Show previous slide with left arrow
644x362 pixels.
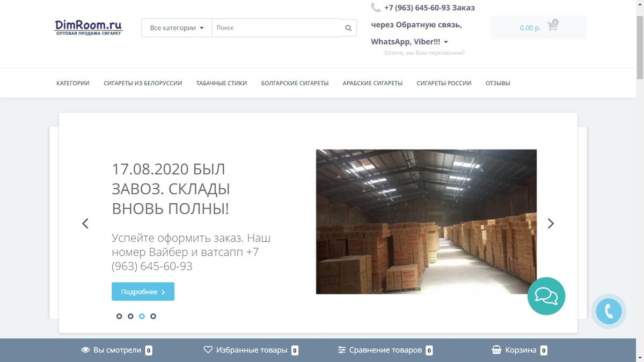point(85,224)
